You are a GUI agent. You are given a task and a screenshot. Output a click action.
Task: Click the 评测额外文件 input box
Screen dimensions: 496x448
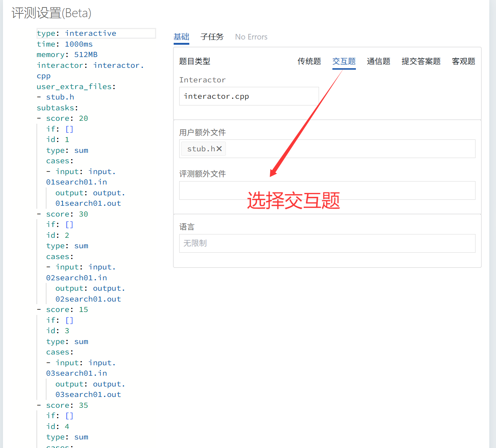point(327,190)
